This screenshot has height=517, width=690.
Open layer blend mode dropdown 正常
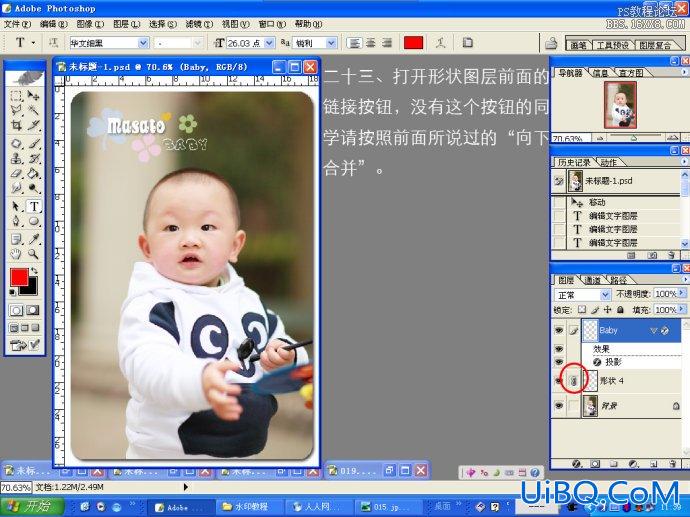pos(605,294)
